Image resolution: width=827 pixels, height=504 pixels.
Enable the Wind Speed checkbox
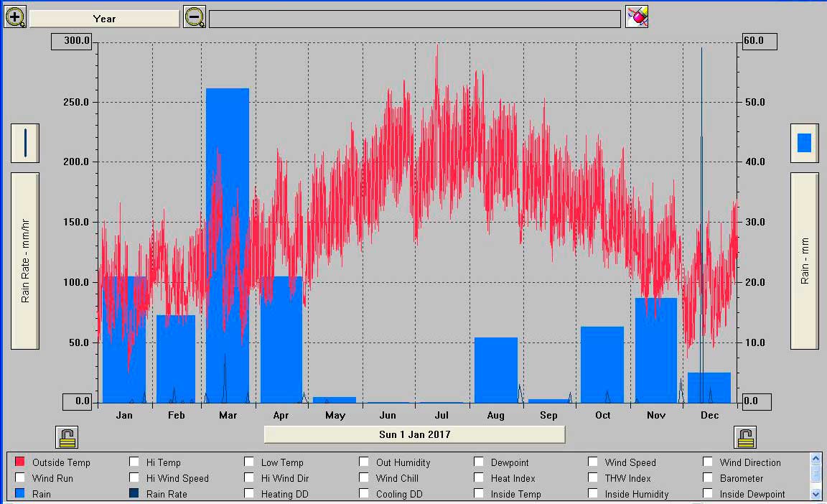[x=593, y=462]
